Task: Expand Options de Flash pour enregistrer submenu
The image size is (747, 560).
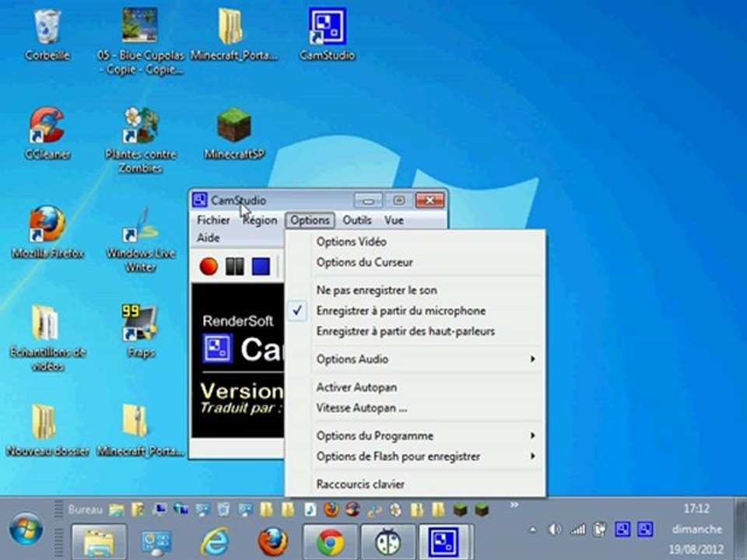Action: coord(415,457)
